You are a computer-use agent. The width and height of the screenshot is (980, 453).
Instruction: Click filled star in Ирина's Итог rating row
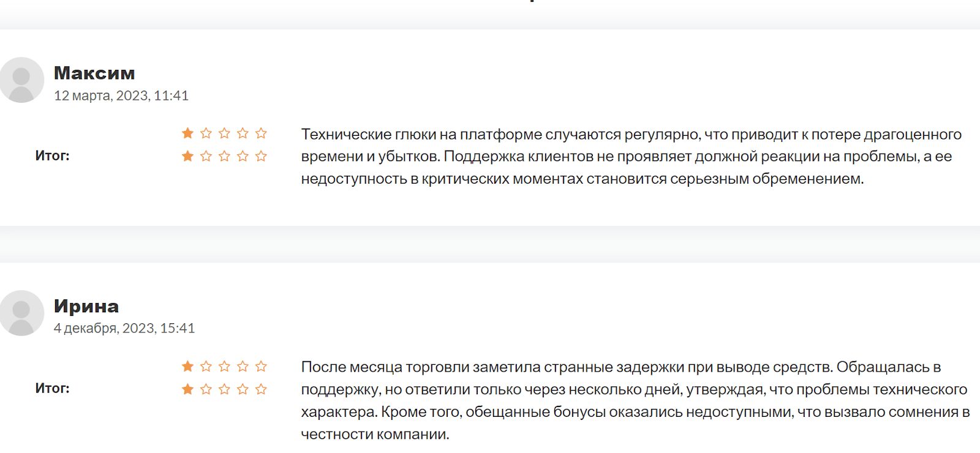(188, 389)
